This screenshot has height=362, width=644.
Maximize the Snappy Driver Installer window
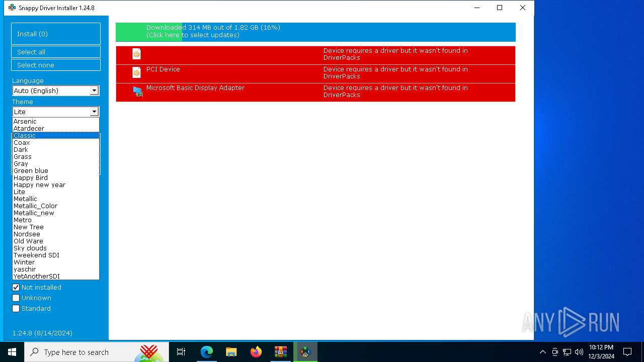[x=500, y=8]
